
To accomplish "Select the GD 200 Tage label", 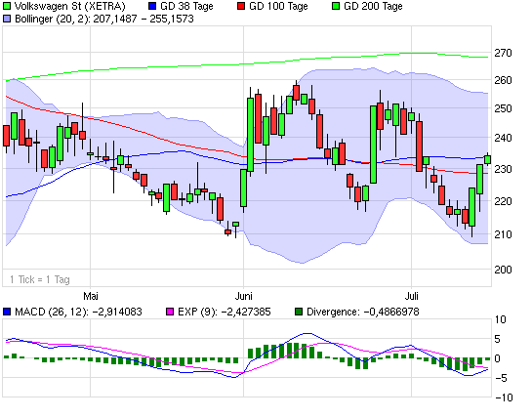I will [373, 6].
